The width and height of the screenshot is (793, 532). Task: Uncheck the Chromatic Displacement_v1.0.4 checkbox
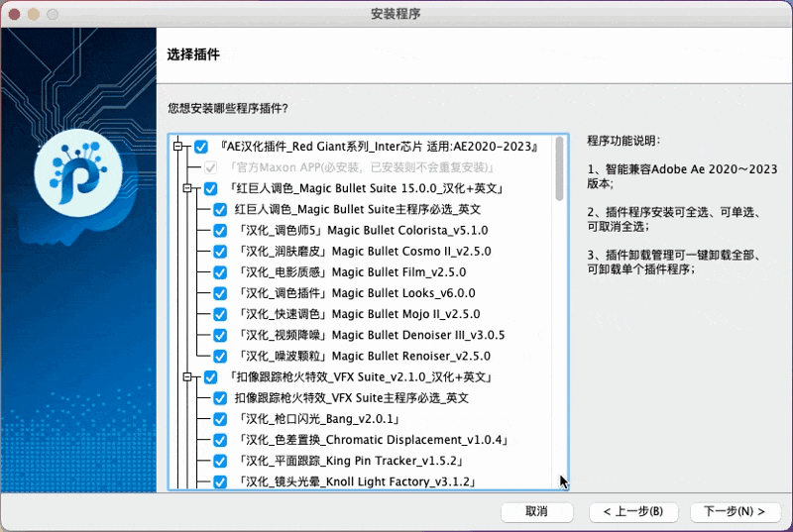click(x=220, y=440)
